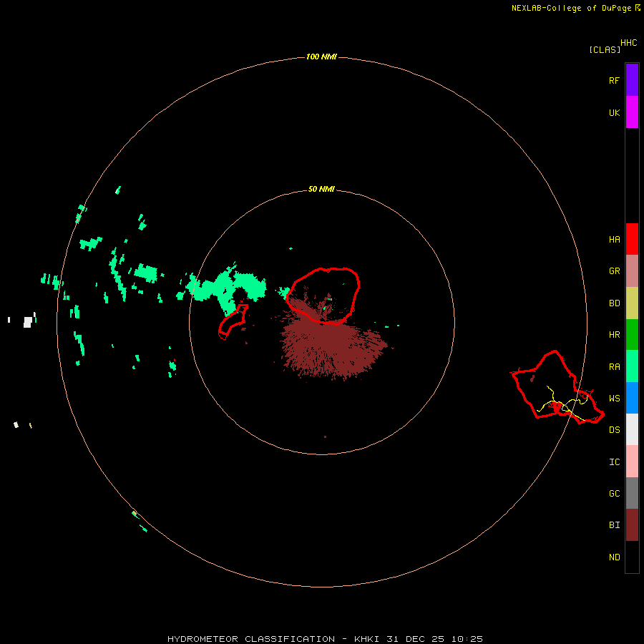The height and width of the screenshot is (644, 644).
Task: Click the IC legend label
Action: pos(614,462)
